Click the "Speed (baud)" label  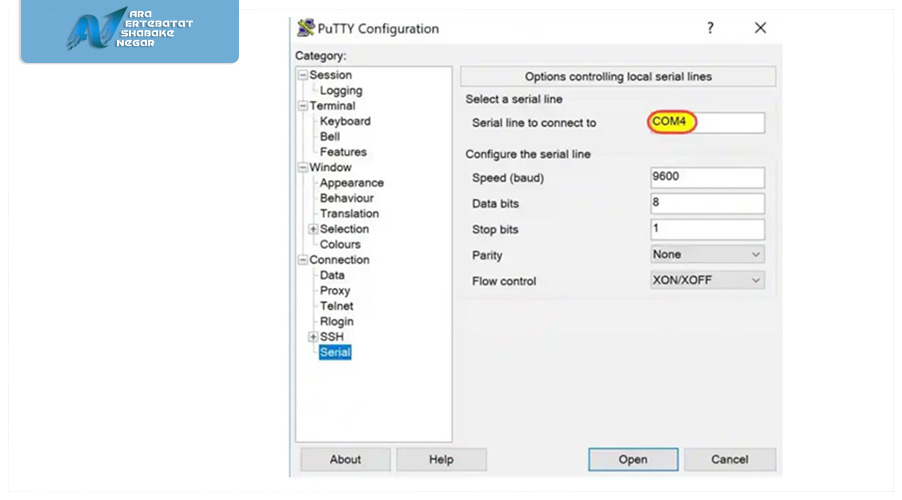click(x=508, y=178)
